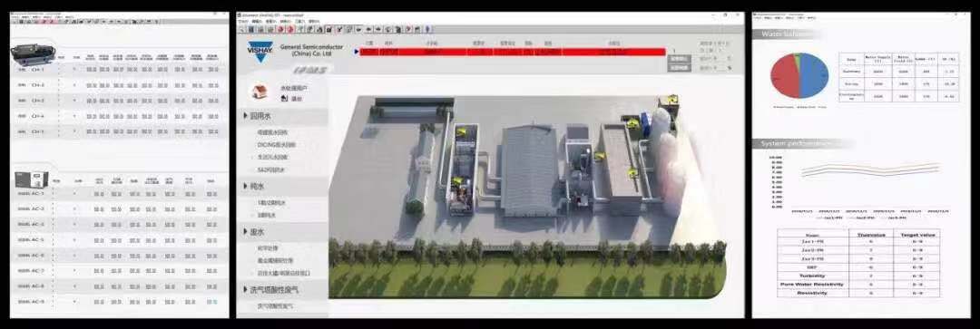Select the chiller unit image at top left
This screenshot has width=980, height=329.
[x=34, y=54]
